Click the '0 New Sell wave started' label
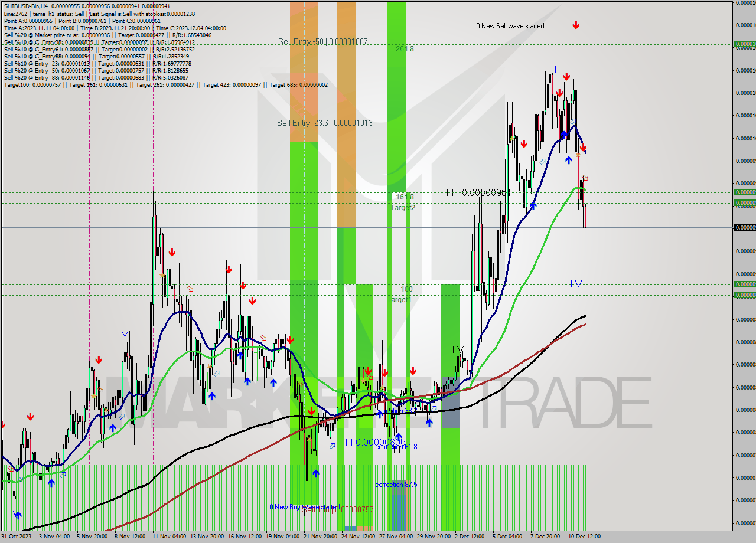This screenshot has height=543, width=756. [x=510, y=26]
